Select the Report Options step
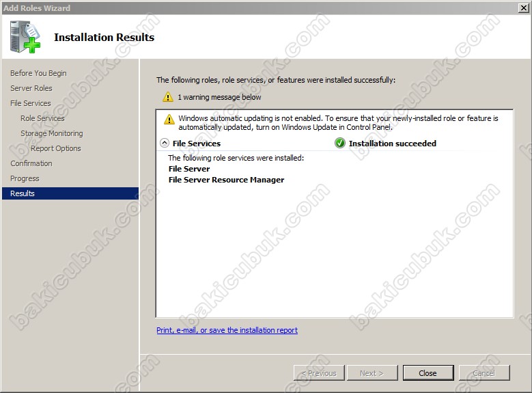Image resolution: width=532 pixels, height=393 pixels. click(55, 148)
